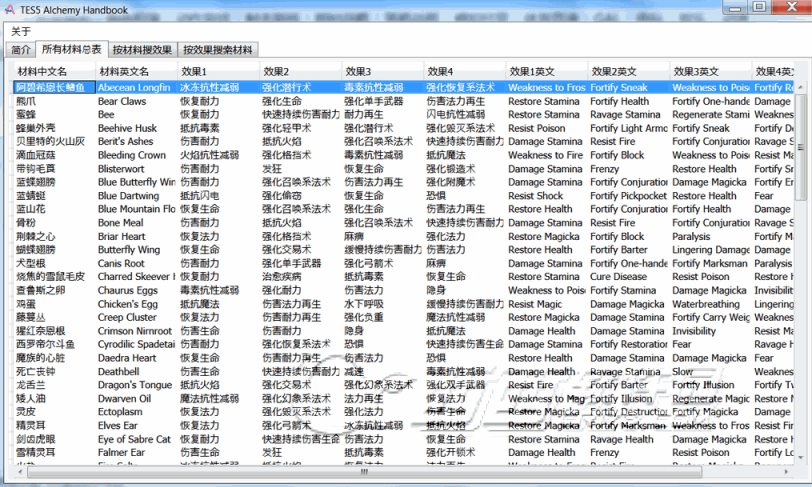This screenshot has height=487, width=812.
Task: Pick the Chicken's Egg row
Action: pos(126,304)
